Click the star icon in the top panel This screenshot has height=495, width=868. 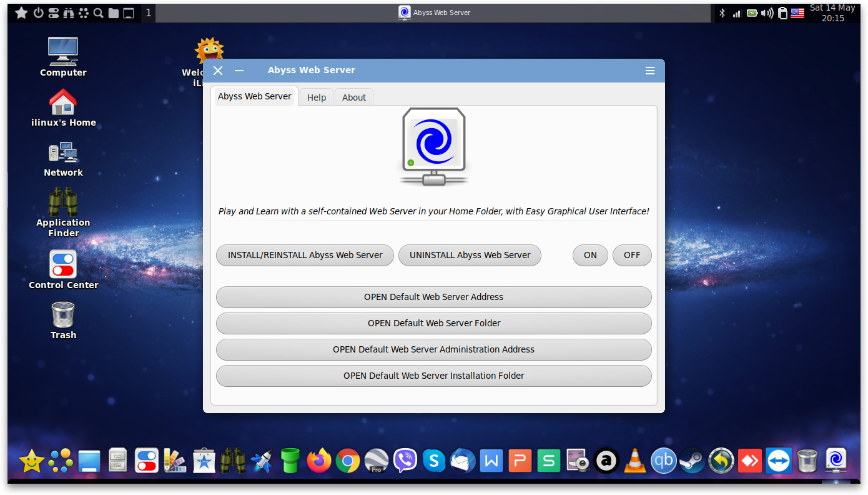pyautogui.click(x=21, y=12)
